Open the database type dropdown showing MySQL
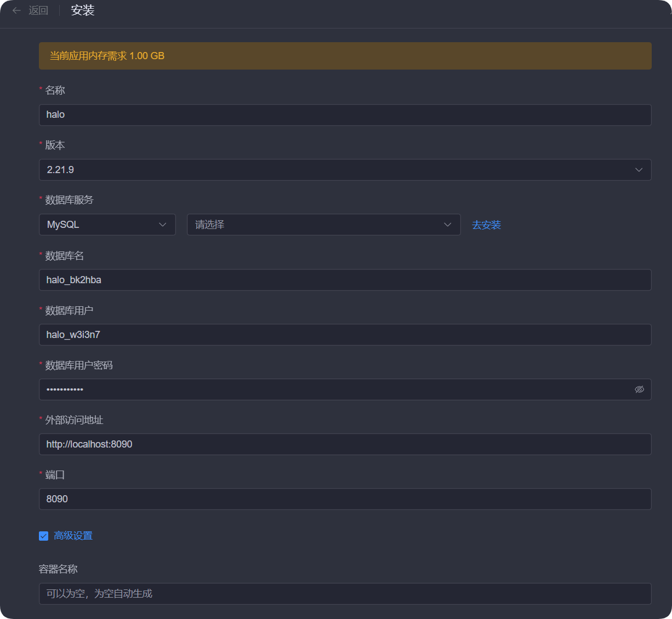672x619 pixels. click(107, 225)
